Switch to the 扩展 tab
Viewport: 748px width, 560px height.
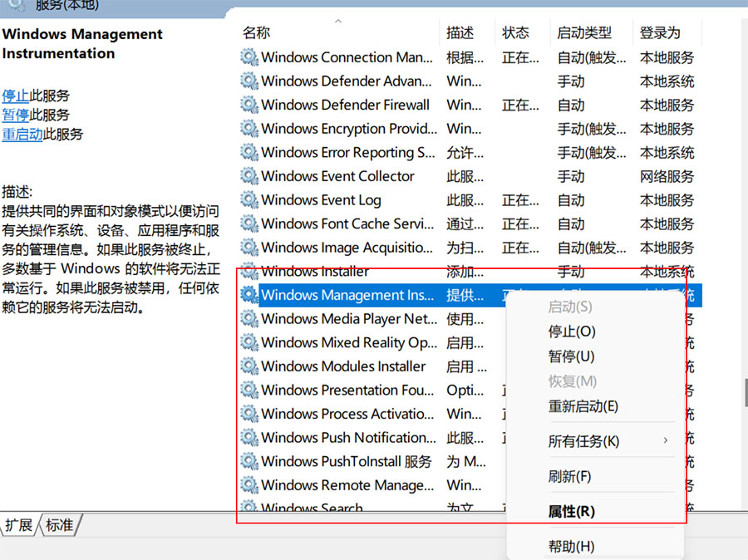point(18,525)
